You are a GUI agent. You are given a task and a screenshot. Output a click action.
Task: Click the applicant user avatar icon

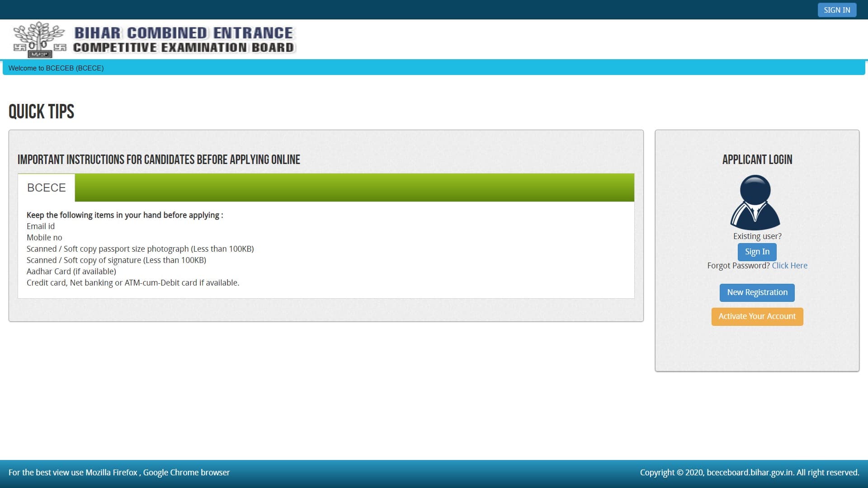point(755,202)
